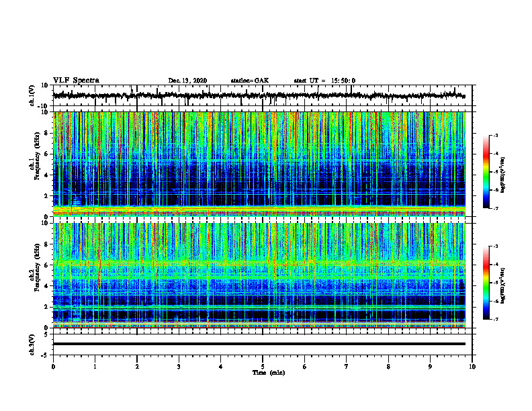Screen dimensions: 532x411
Task: Click the color scale bar beside ch.1 spectrogram
Action: pyautogui.click(x=486, y=172)
